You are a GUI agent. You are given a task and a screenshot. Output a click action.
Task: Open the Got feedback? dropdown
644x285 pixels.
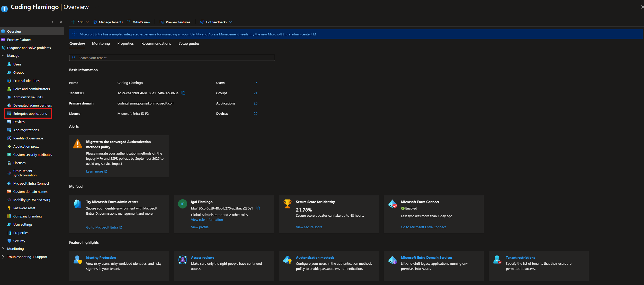216,22
